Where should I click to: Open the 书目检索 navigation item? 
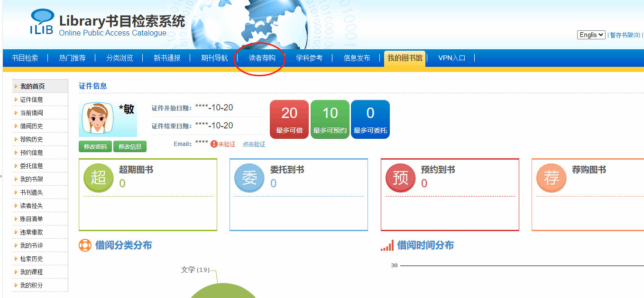coord(25,58)
